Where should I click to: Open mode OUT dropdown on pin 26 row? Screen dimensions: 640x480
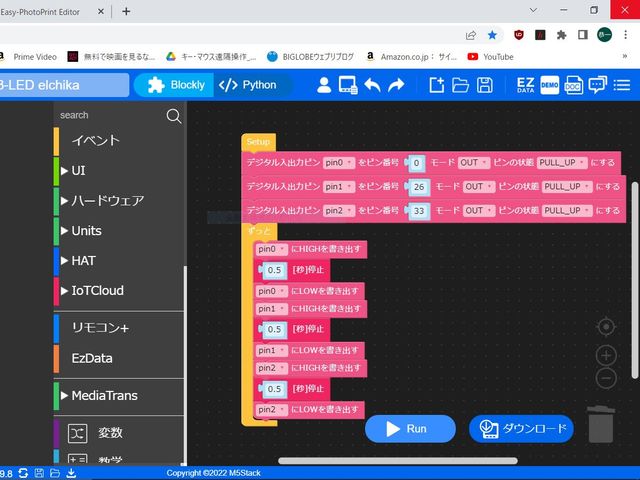[x=479, y=187]
